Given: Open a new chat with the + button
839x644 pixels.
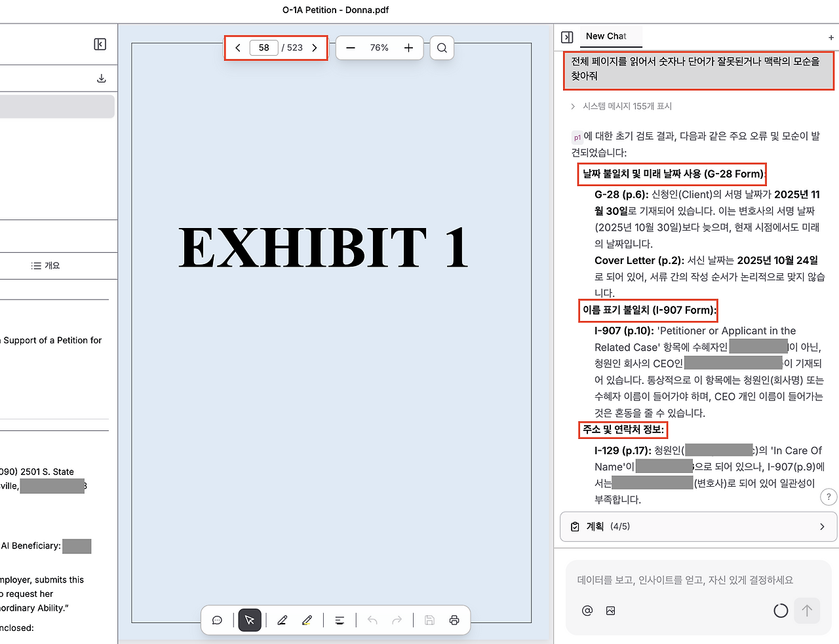Looking at the screenshot, I should coord(830,37).
